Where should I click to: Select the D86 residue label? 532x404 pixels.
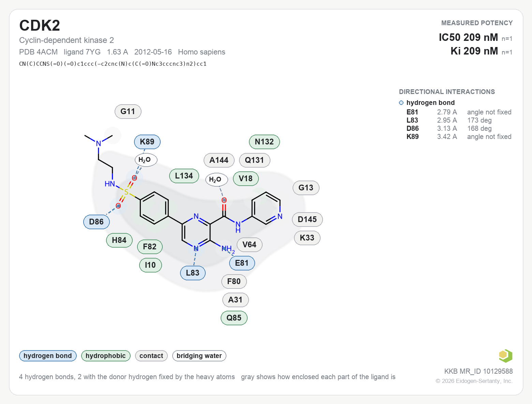(97, 222)
